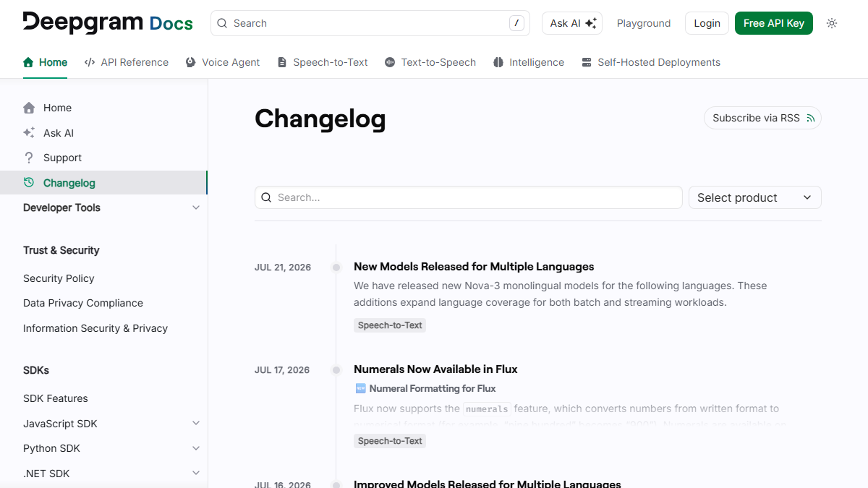This screenshot has width=868, height=488.
Task: Click the magnifier icon in top search bar
Action: (223, 23)
